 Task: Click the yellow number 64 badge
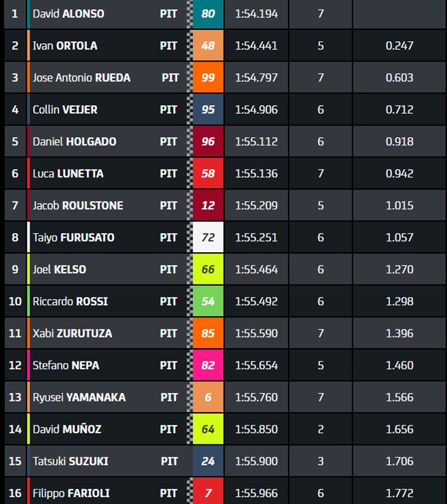pyautogui.click(x=208, y=429)
